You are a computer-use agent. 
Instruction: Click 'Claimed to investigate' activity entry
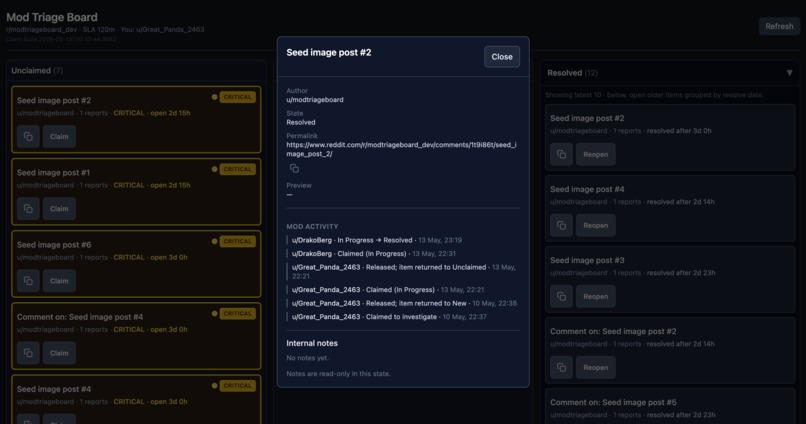pos(389,317)
